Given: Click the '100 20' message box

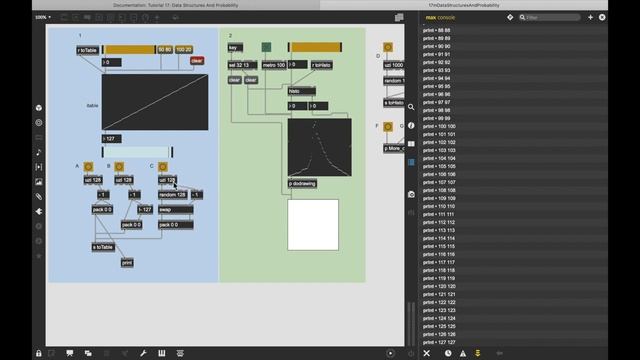Looking at the screenshot, I should (184, 49).
